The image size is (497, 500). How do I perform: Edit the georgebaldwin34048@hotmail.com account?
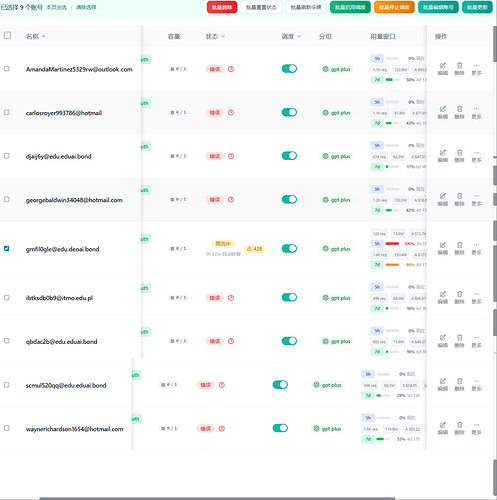click(x=443, y=200)
